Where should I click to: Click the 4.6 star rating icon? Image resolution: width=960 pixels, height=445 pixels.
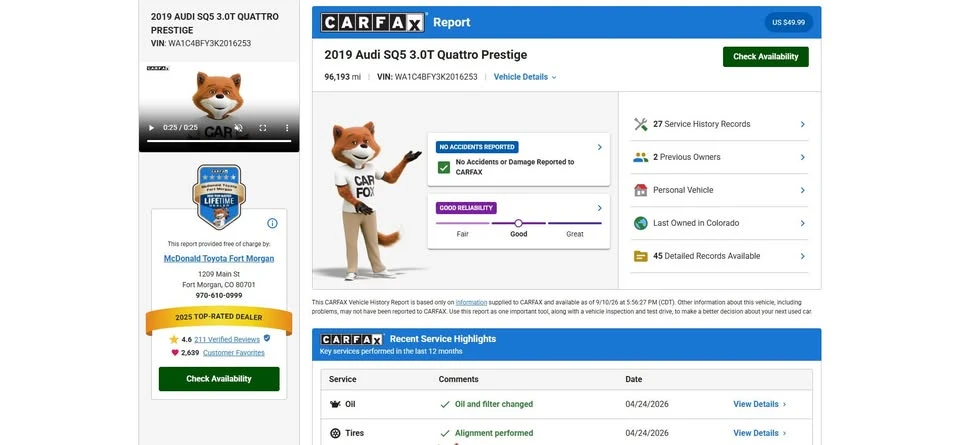coord(173,339)
